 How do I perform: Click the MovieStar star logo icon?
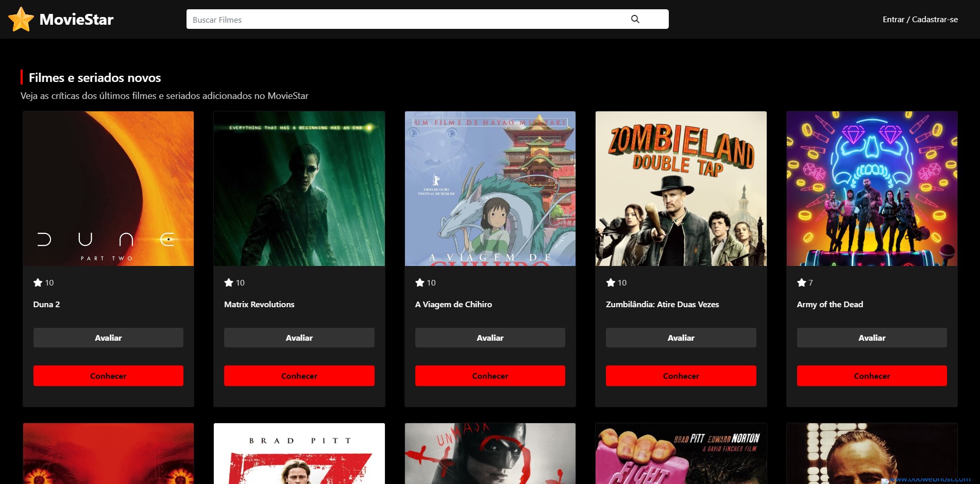coord(21,20)
